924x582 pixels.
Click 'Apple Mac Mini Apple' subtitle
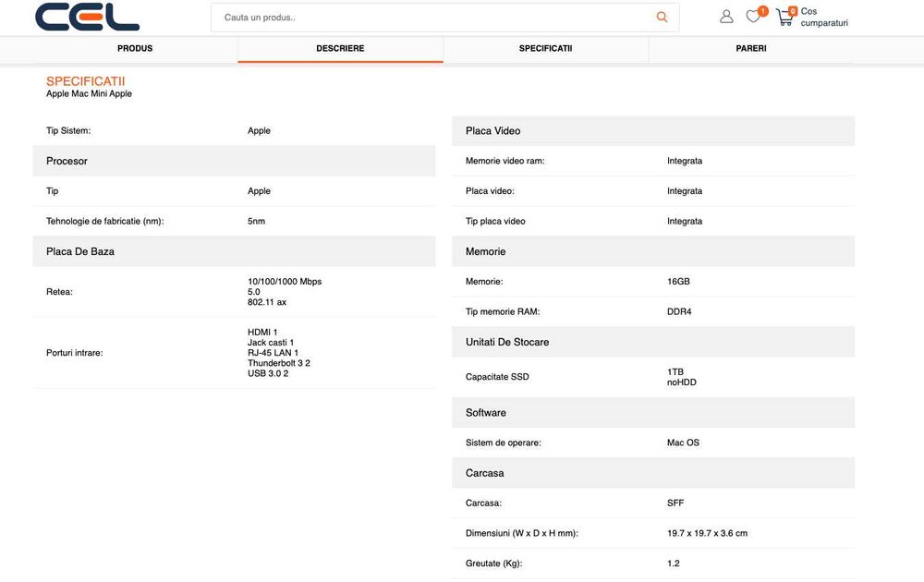pos(89,93)
